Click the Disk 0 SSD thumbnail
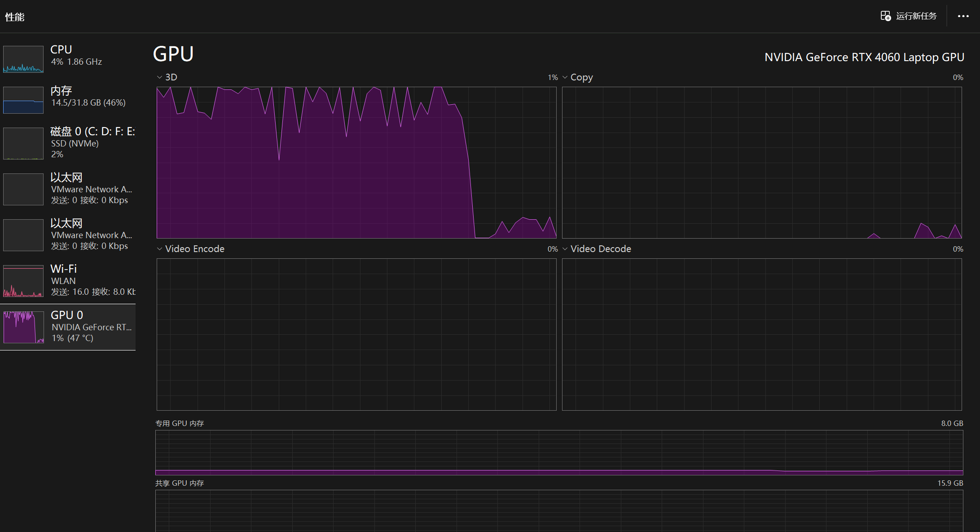980x532 pixels. point(23,143)
